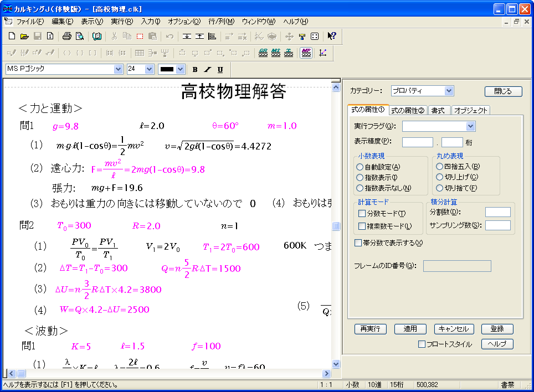Image resolution: width=534 pixels, height=392 pixels.
Task: Open the ファイル(F) menu
Action: [30, 22]
